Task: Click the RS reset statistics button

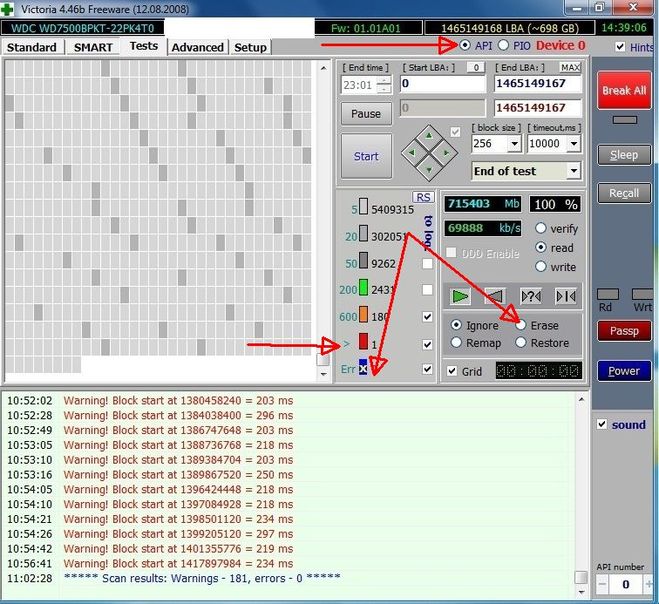Action: 423,198
